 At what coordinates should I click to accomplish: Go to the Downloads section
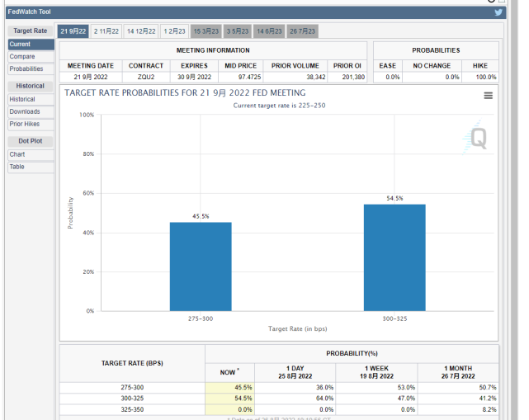coord(25,111)
